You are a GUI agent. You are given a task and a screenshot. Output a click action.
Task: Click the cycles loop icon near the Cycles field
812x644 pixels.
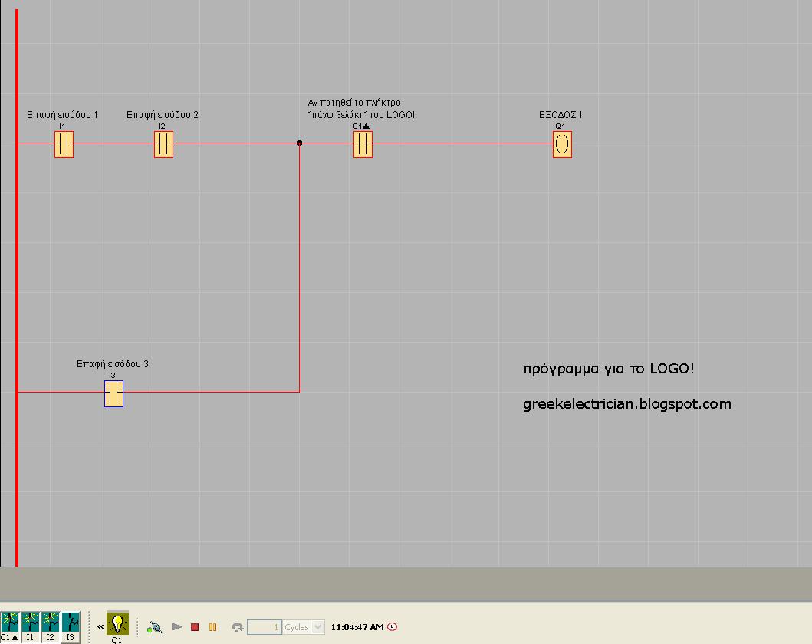point(240,626)
